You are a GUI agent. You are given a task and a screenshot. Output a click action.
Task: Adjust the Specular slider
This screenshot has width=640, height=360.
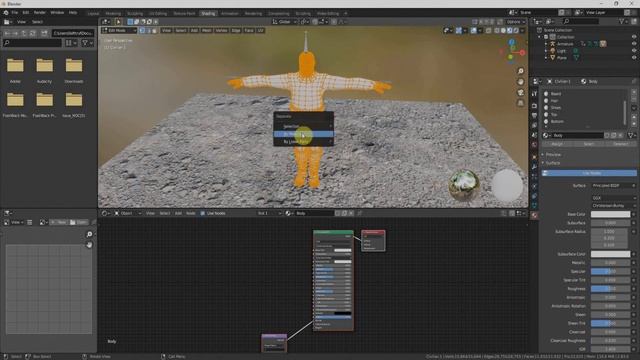coord(610,271)
